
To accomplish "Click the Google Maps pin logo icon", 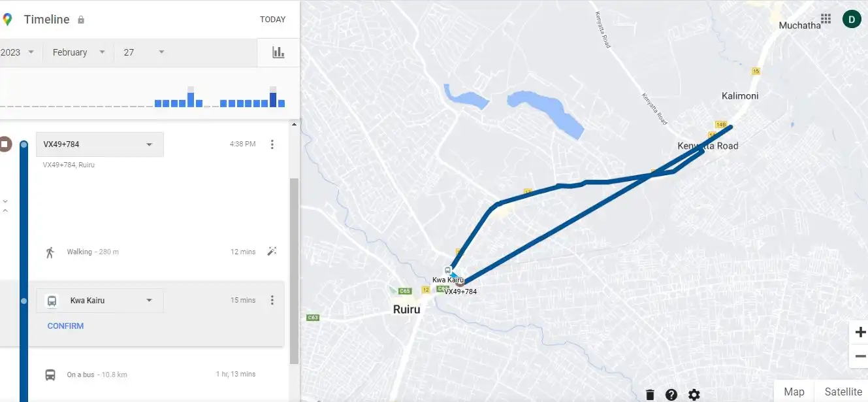I will tap(8, 19).
